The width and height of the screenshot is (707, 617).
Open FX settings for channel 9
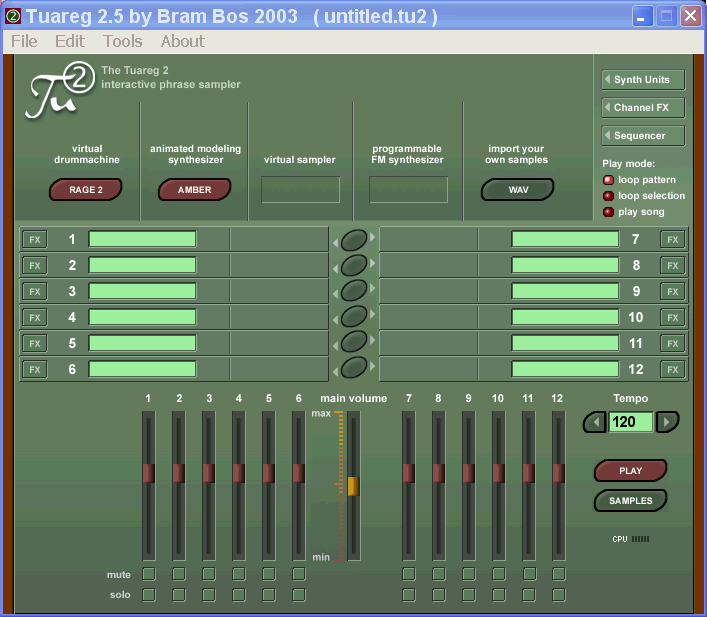click(x=672, y=292)
